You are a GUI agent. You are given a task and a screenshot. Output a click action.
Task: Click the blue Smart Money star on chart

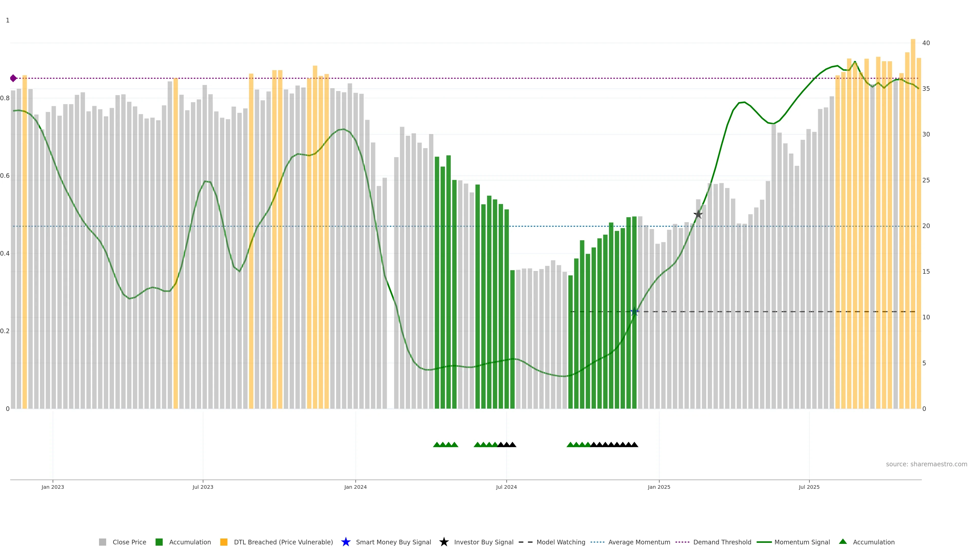pos(634,312)
